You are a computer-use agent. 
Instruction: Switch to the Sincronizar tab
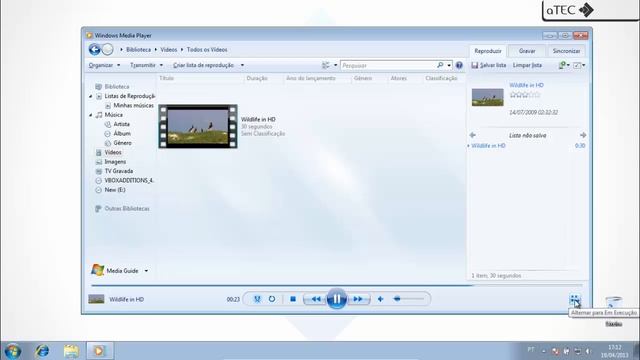pyautogui.click(x=566, y=51)
